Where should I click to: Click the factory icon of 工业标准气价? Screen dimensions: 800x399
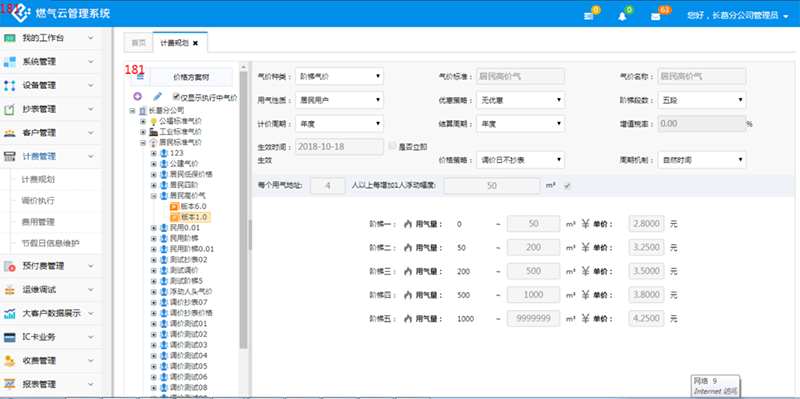point(153,132)
